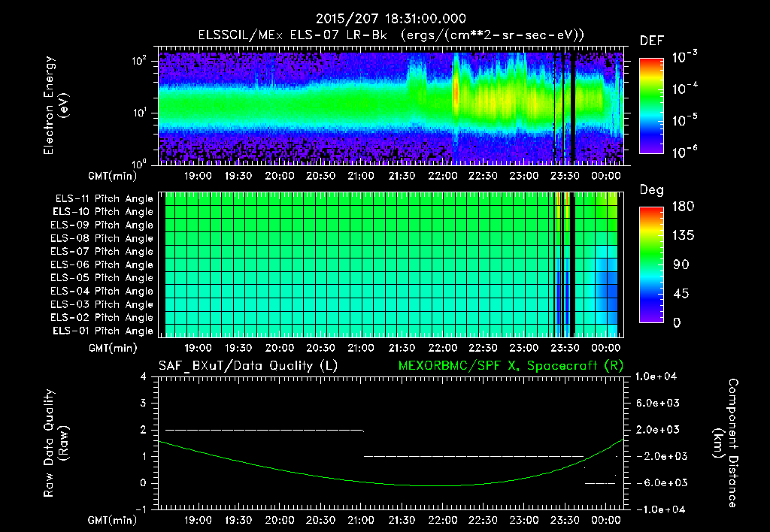Select the ELS-07 Pitch Angle row label
Image resolution: width=770 pixels, height=532 pixels.
point(102,251)
